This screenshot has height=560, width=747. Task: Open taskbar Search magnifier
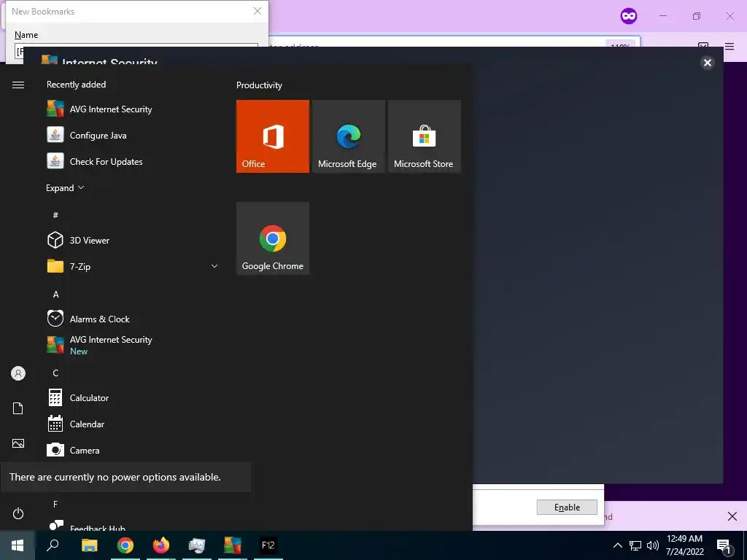coord(53,545)
